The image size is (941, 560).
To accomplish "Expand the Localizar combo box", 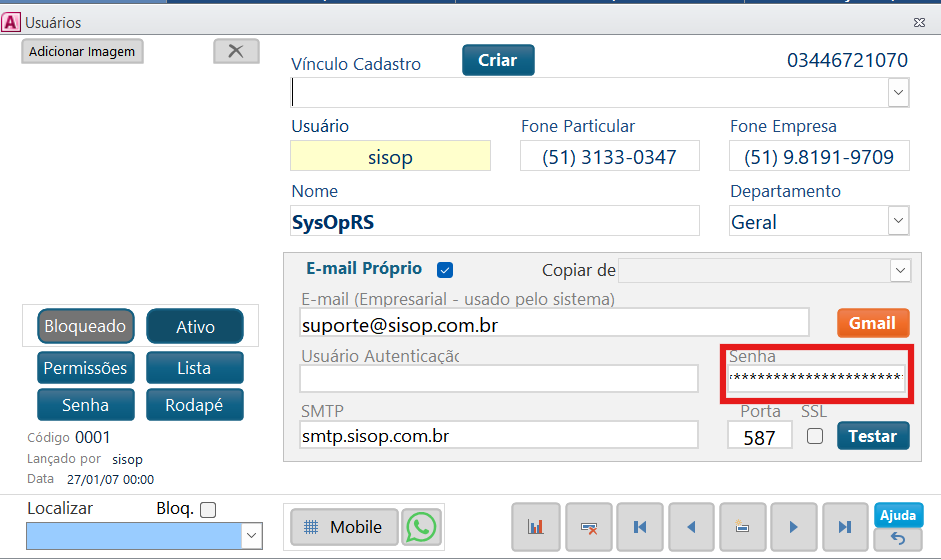I will click(x=251, y=537).
